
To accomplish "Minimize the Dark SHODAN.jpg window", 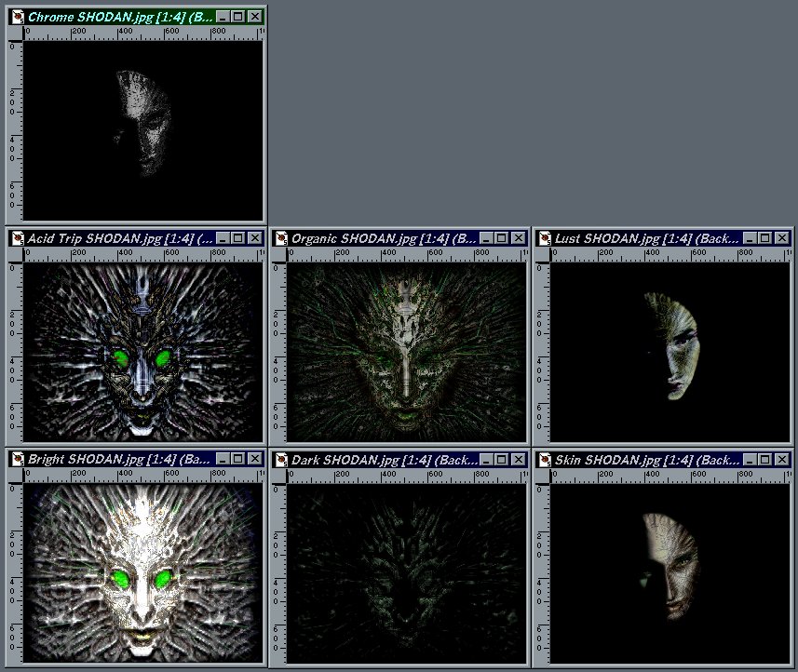I will click(x=486, y=460).
